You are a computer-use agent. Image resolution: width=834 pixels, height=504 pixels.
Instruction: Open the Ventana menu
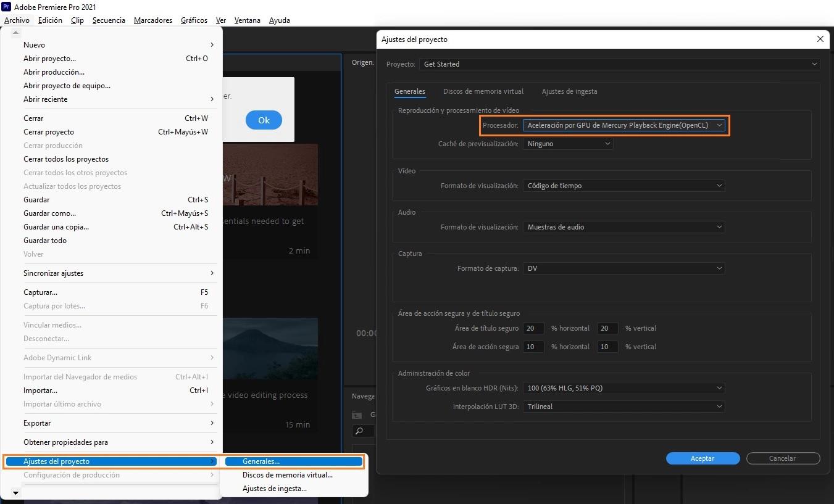(x=247, y=20)
